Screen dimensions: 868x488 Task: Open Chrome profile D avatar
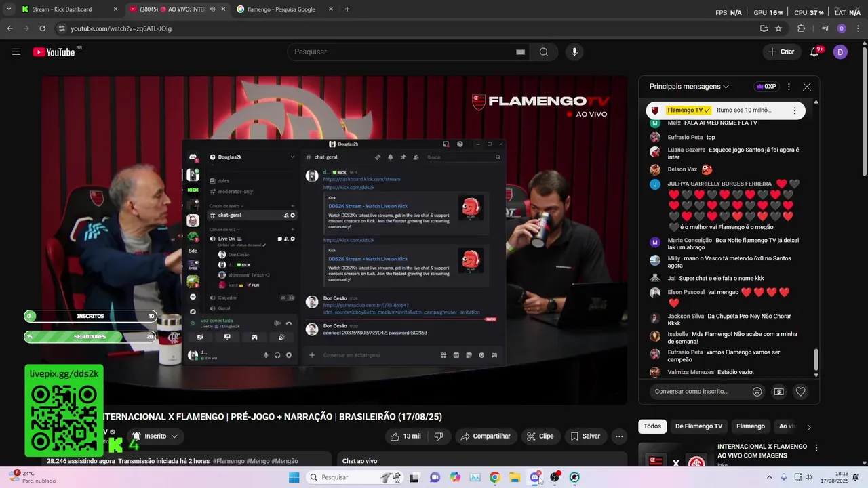click(842, 28)
